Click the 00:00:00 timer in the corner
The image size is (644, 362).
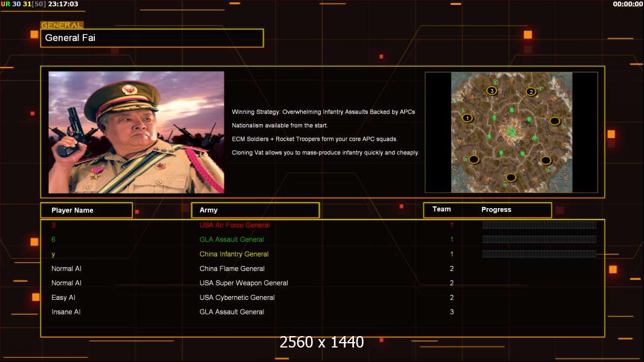pos(628,4)
